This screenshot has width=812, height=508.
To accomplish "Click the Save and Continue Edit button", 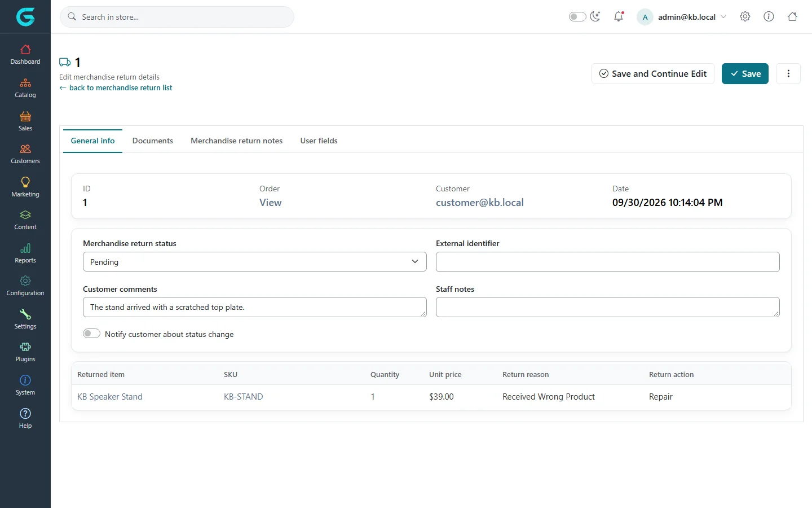I will (653, 73).
